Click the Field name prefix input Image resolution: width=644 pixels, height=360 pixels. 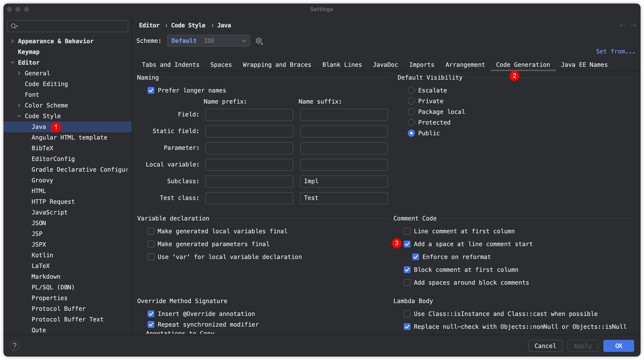pyautogui.click(x=249, y=115)
